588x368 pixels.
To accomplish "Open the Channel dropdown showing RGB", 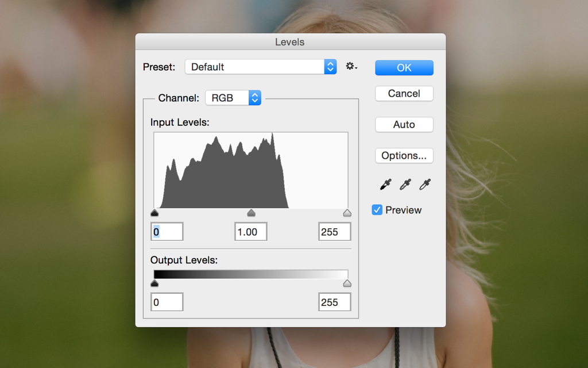I will point(233,98).
